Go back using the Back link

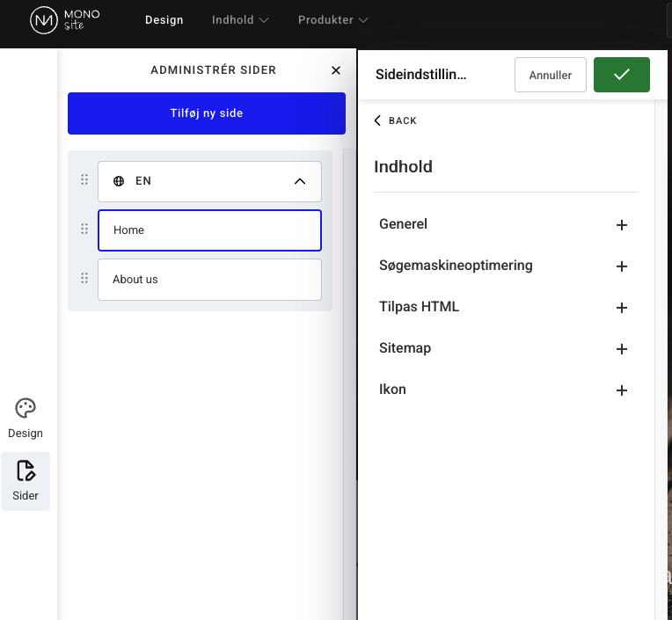[395, 120]
